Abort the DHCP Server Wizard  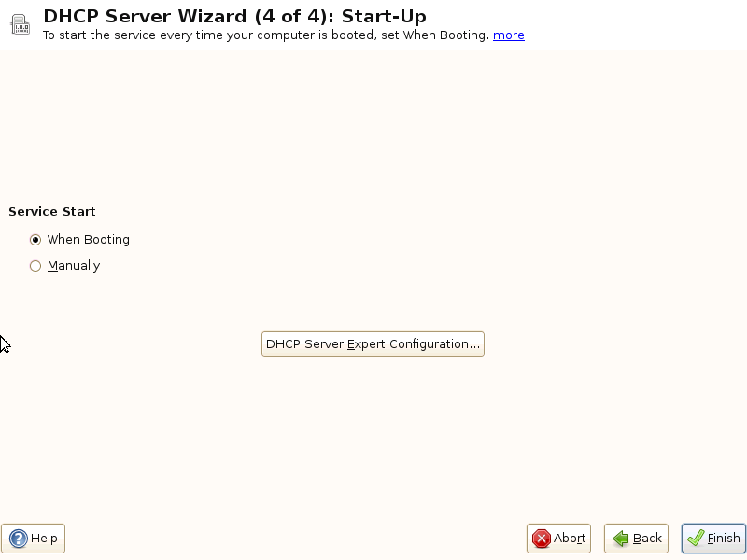coord(558,539)
